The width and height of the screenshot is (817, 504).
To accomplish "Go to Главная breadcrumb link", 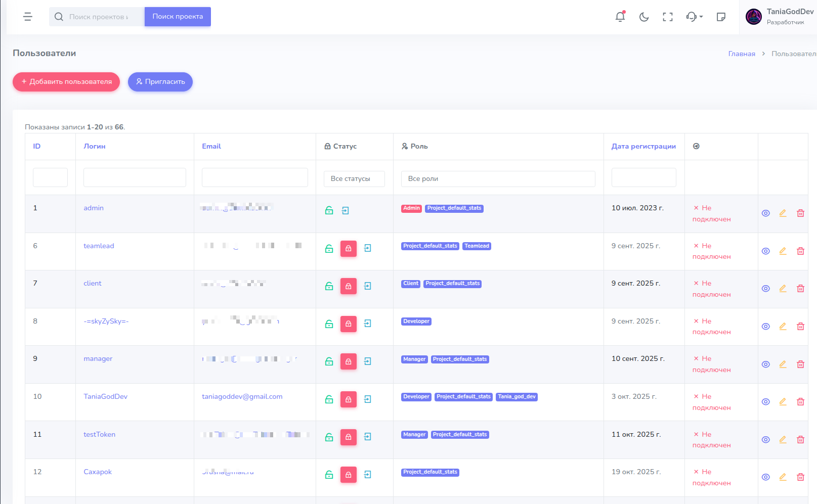I will [742, 54].
